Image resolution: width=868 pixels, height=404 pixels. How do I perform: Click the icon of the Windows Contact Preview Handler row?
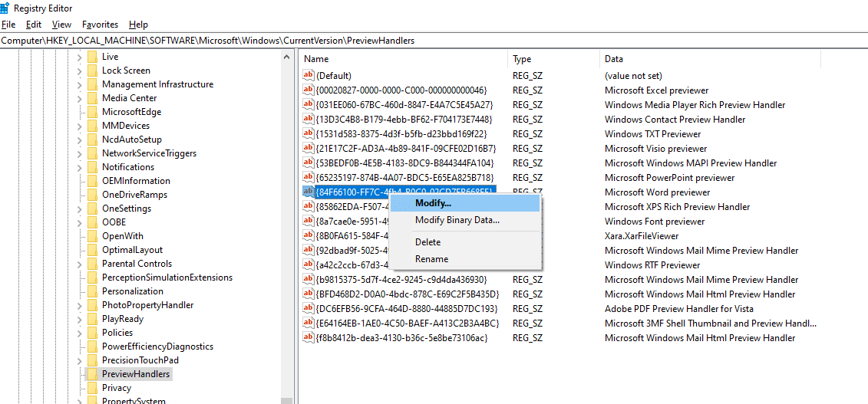click(309, 119)
